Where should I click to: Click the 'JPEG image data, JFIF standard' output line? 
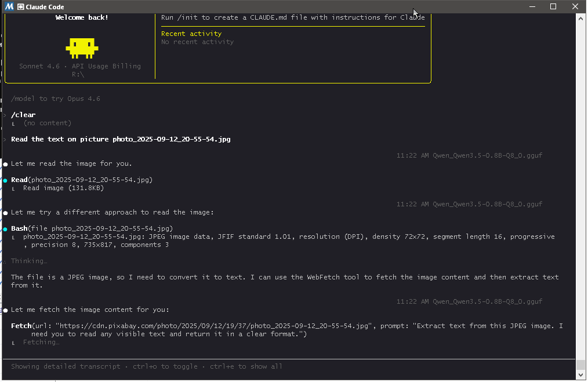(x=289, y=237)
